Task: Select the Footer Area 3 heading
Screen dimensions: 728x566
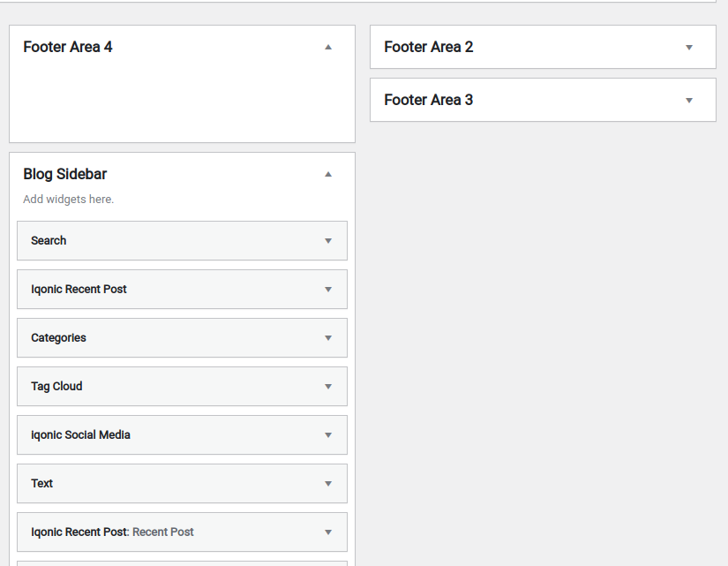Action: click(x=429, y=100)
